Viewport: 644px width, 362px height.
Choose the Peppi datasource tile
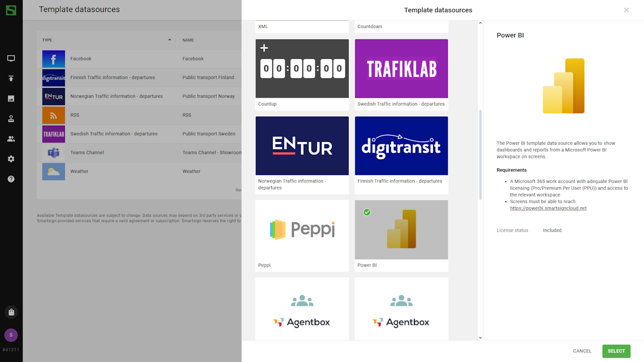tap(302, 230)
